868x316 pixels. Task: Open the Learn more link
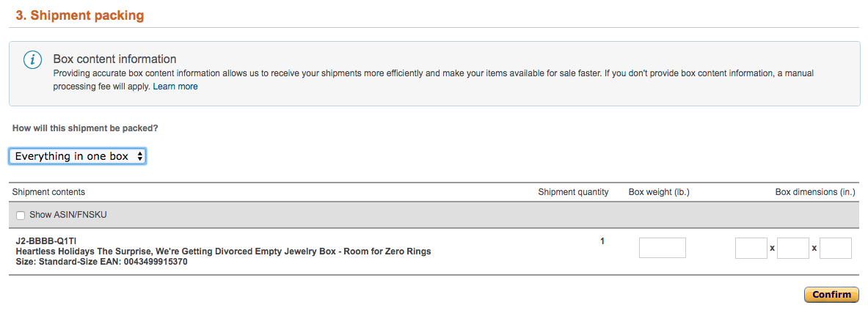[x=175, y=87]
